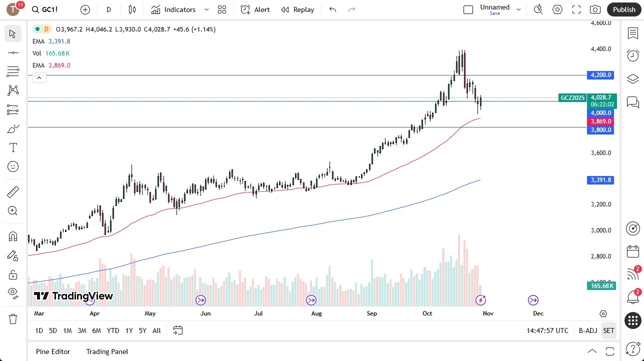Open the emoji sticker tool
The width and height of the screenshot is (644, 361).
[12, 166]
